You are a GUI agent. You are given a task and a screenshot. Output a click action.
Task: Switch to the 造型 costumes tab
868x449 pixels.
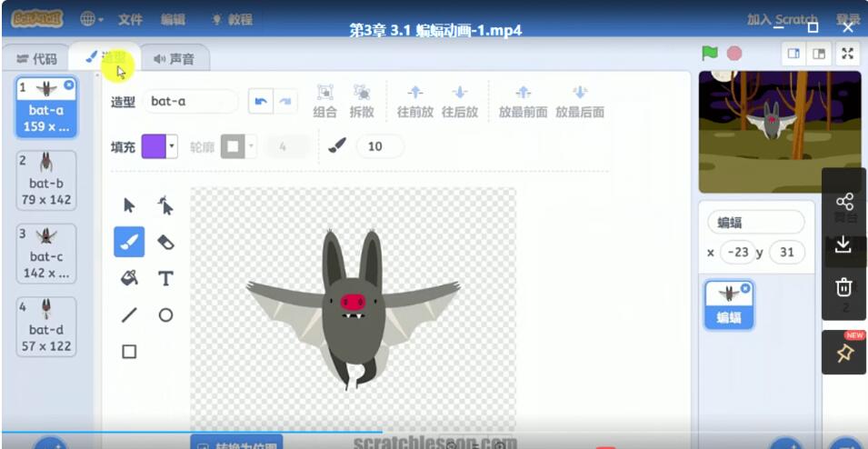[x=105, y=57]
